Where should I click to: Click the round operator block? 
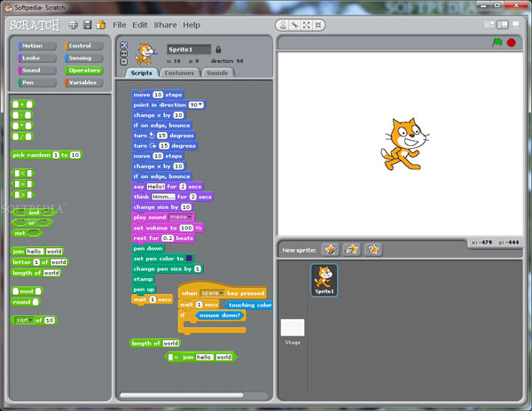[x=26, y=302]
